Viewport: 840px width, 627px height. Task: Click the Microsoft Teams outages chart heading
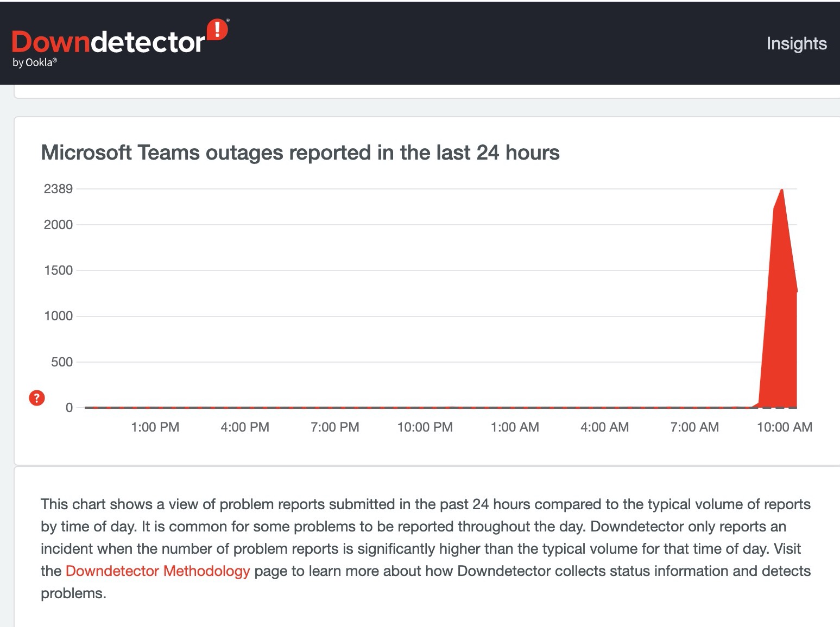[300, 153]
